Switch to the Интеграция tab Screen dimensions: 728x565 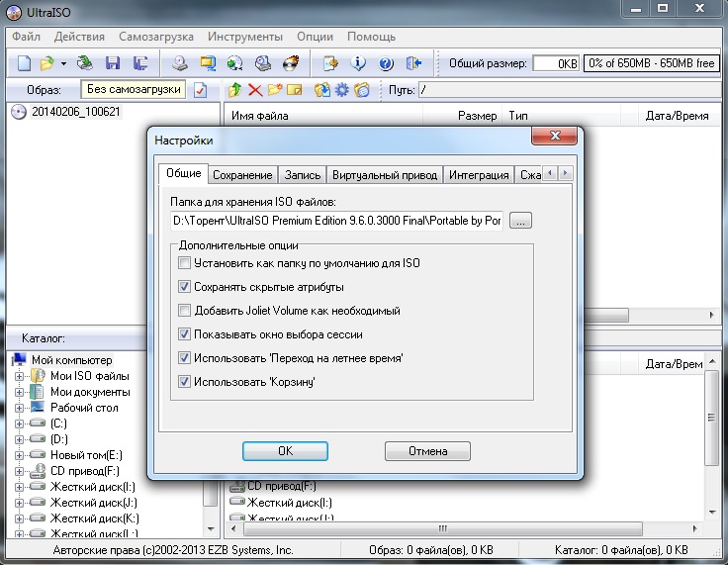[479, 175]
